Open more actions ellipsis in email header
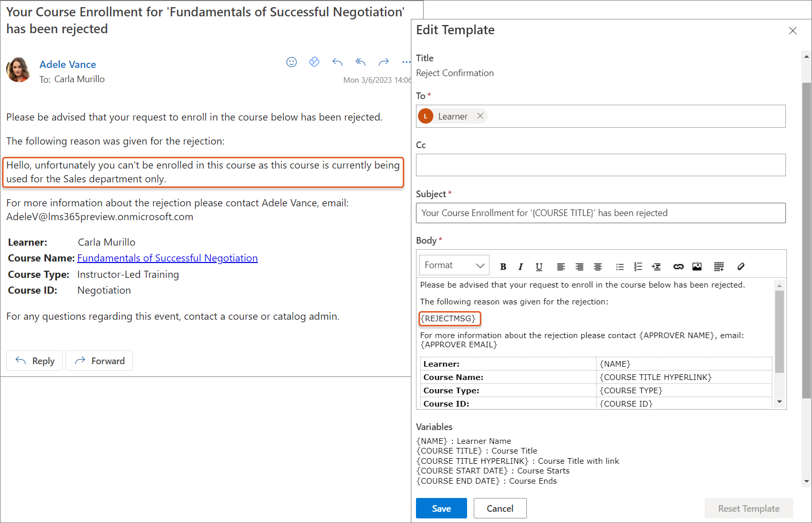This screenshot has width=812, height=523. pyautogui.click(x=406, y=62)
